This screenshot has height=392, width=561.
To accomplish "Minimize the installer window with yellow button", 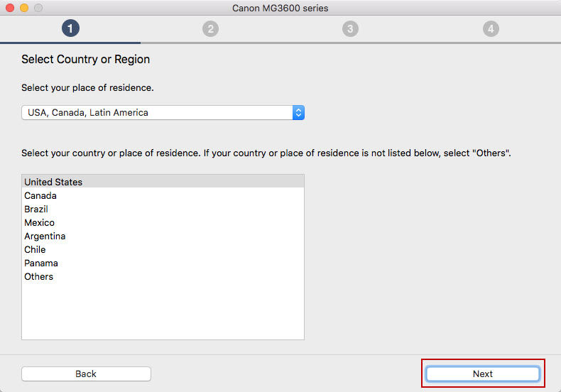I will (x=24, y=8).
